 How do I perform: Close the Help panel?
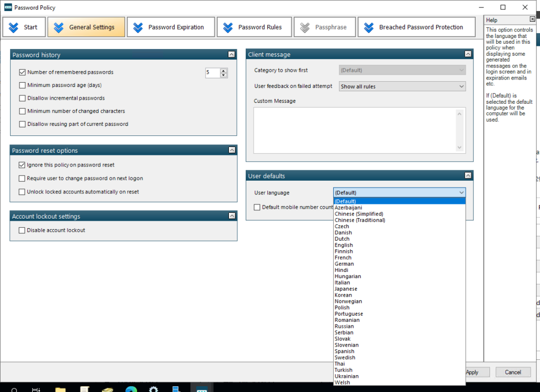click(x=533, y=19)
